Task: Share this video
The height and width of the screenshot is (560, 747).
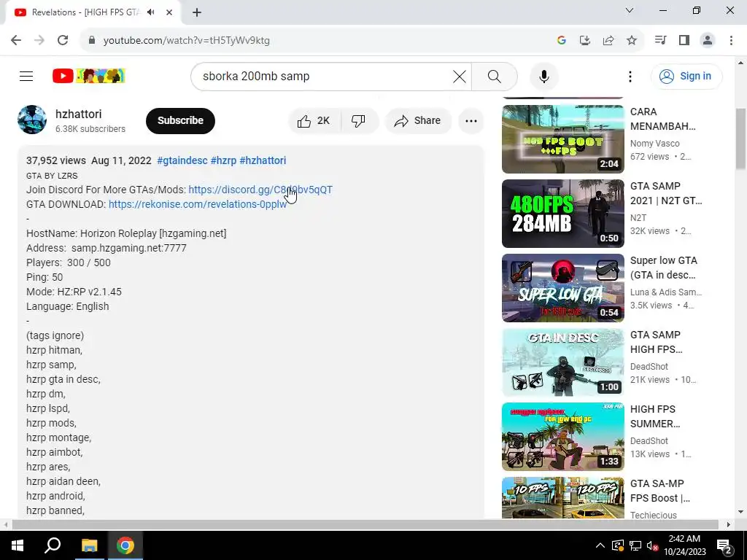Action: (x=418, y=121)
